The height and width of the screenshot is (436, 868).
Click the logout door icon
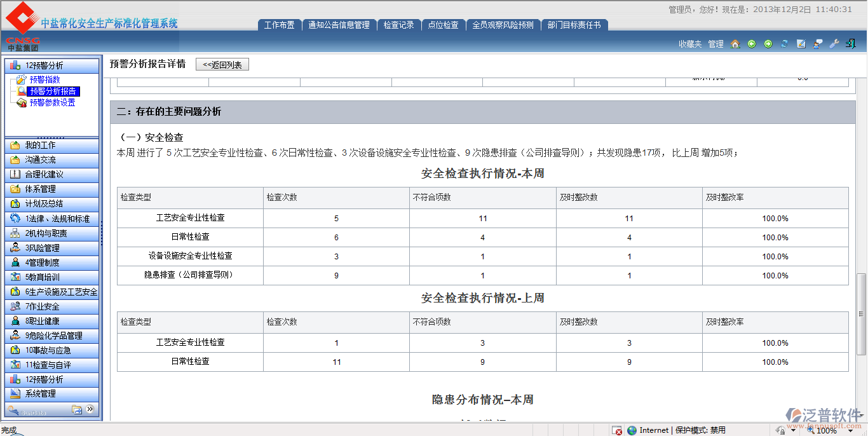(x=851, y=44)
